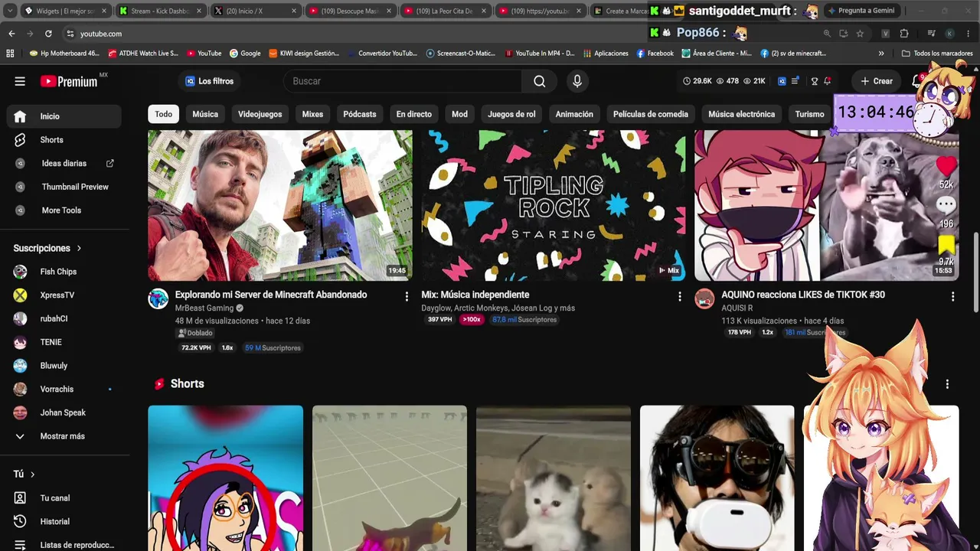Open the Explorando mi Server de Minecraft Abandonado title
Viewport: 980px width, 551px height.
point(271,295)
